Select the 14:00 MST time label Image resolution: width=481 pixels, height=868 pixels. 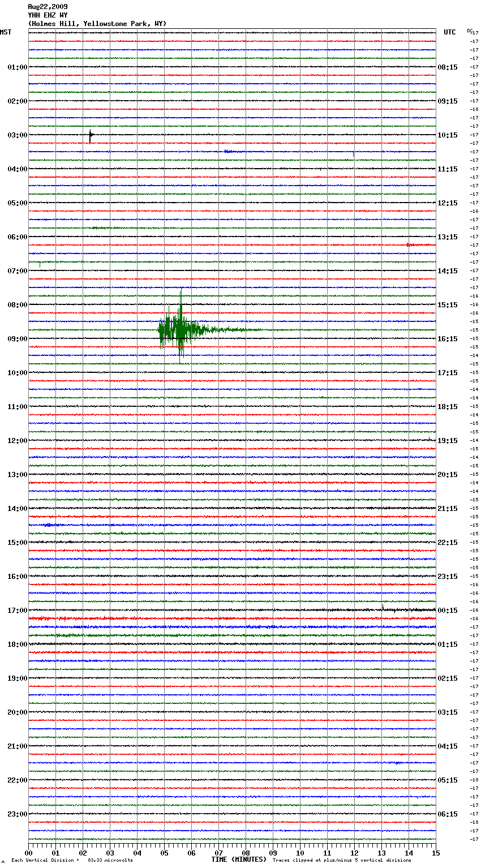click(x=18, y=509)
